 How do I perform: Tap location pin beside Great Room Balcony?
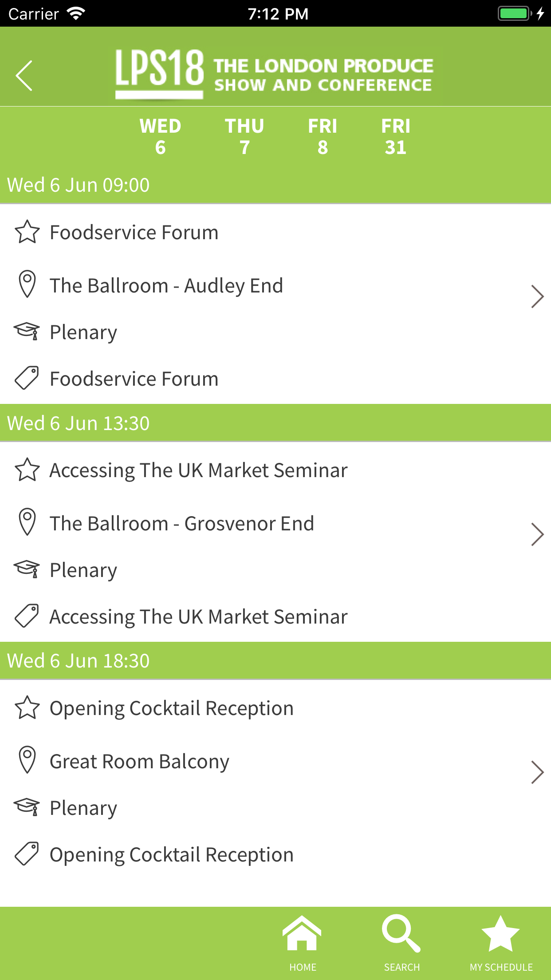point(27,759)
